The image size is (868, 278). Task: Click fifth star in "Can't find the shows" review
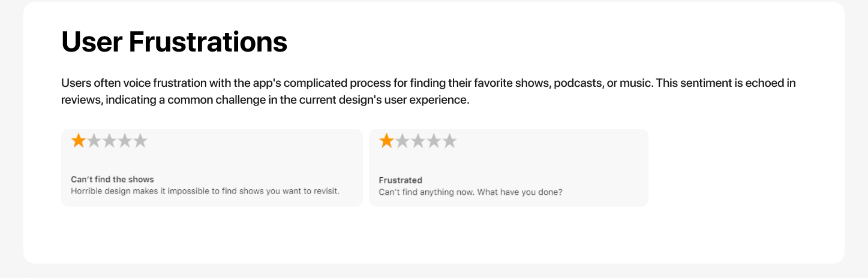140,141
